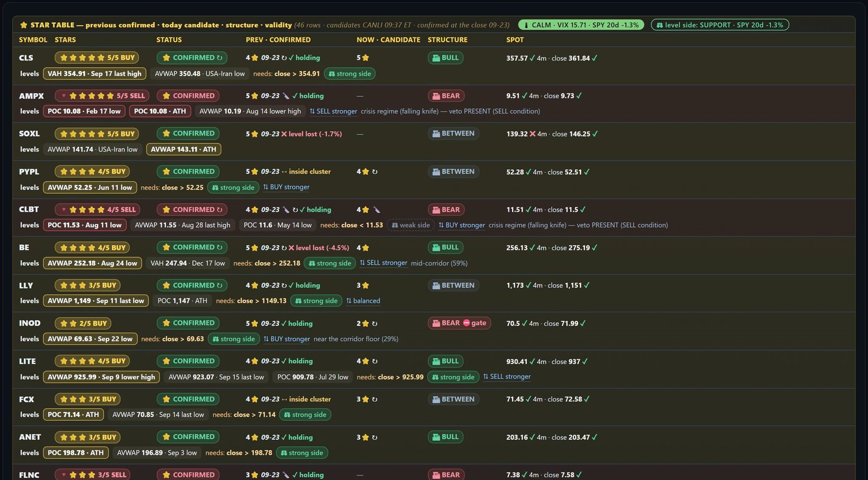Click 'near the corridor floor (29%)' text
Viewport: 868px width, 480px height.
[356, 339]
